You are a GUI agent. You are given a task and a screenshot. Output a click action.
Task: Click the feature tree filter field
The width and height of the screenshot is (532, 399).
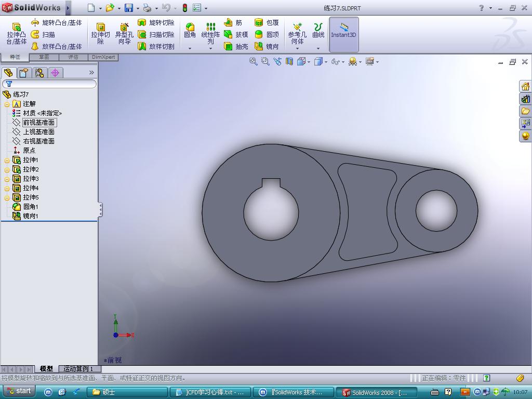click(x=49, y=84)
